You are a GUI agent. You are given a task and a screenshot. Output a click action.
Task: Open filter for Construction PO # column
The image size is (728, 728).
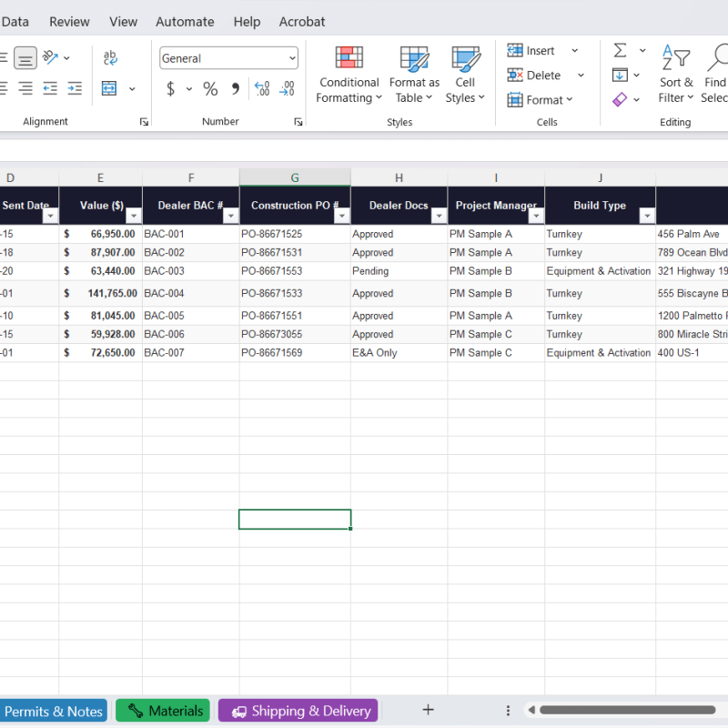coord(342,216)
